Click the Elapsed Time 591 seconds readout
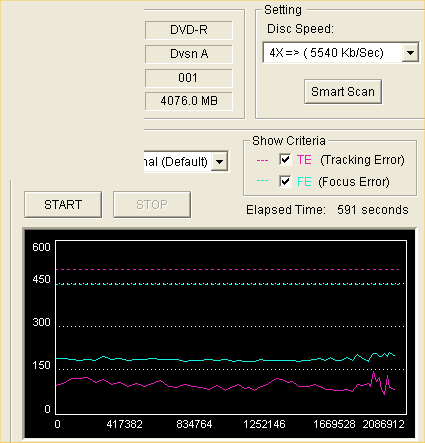Screen dimensions: 425x443 [x=327, y=210]
